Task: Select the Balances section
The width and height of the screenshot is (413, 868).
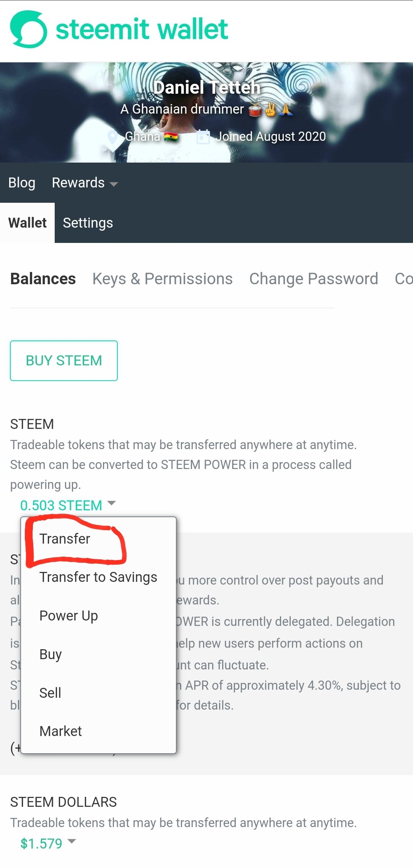Action: point(43,279)
